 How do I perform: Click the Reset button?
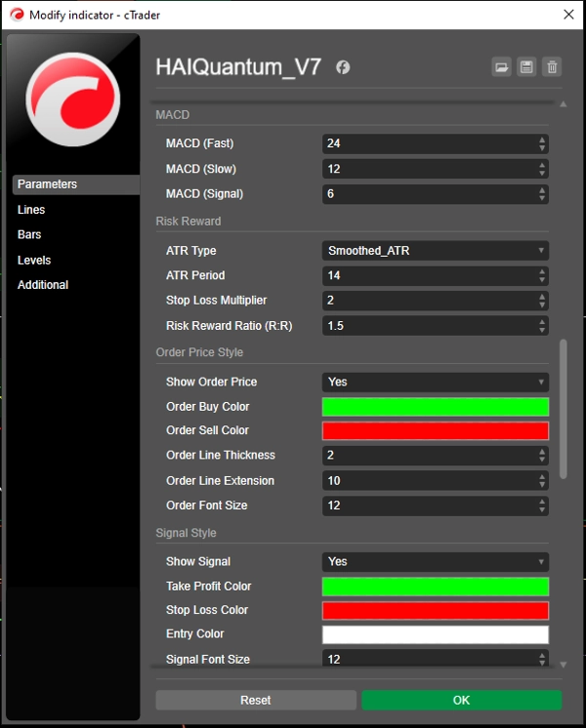tap(256, 700)
